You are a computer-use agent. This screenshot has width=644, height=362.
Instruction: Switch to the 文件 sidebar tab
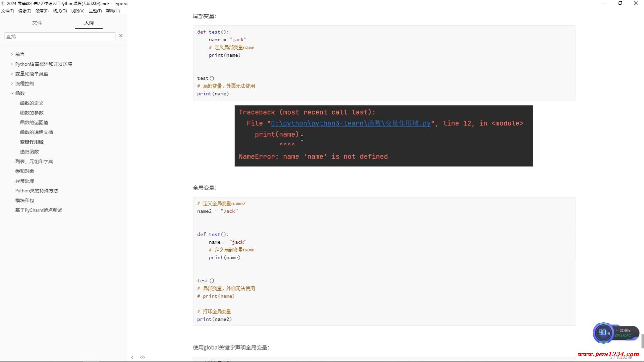click(37, 23)
